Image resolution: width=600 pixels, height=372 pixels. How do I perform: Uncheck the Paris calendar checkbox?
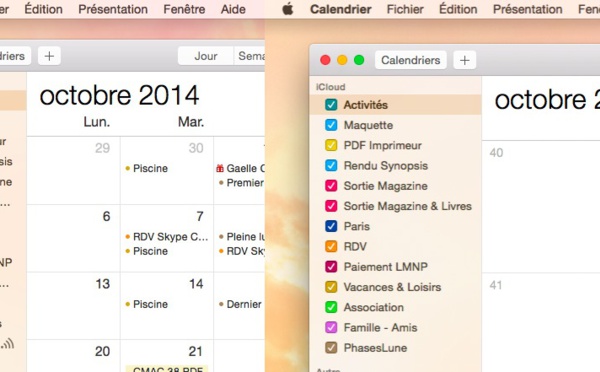pyautogui.click(x=331, y=226)
